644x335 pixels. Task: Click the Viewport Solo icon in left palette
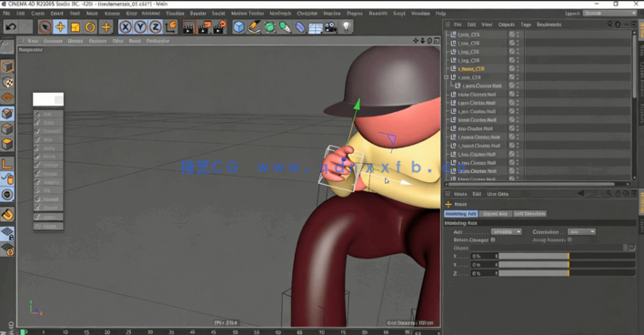coord(7,195)
